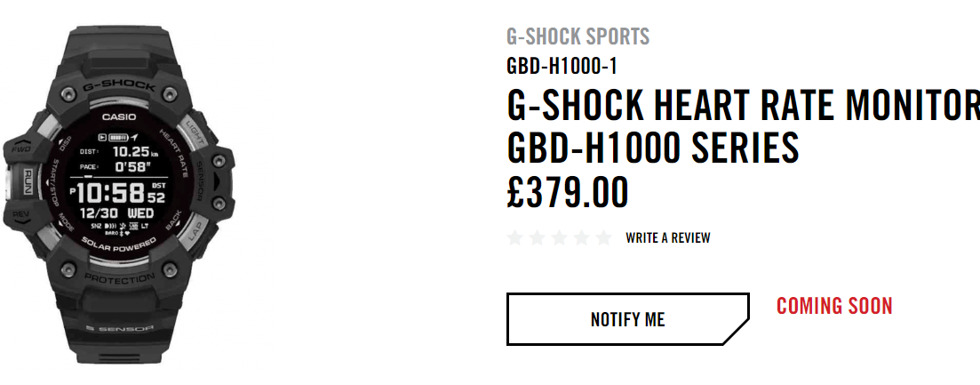Viewport: 980px width, 385px height.
Task: Select the second rating star
Action: 537,237
